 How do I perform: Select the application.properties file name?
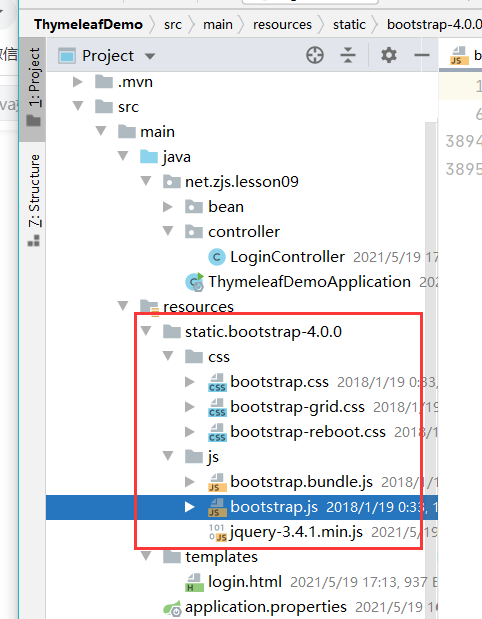pyautogui.click(x=266, y=607)
